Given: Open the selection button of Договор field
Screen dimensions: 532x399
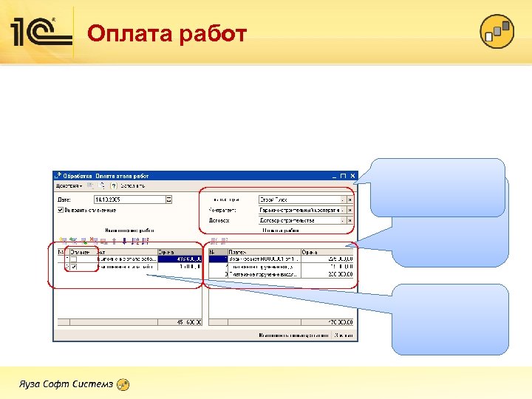Looking at the screenshot, I should (x=343, y=220).
